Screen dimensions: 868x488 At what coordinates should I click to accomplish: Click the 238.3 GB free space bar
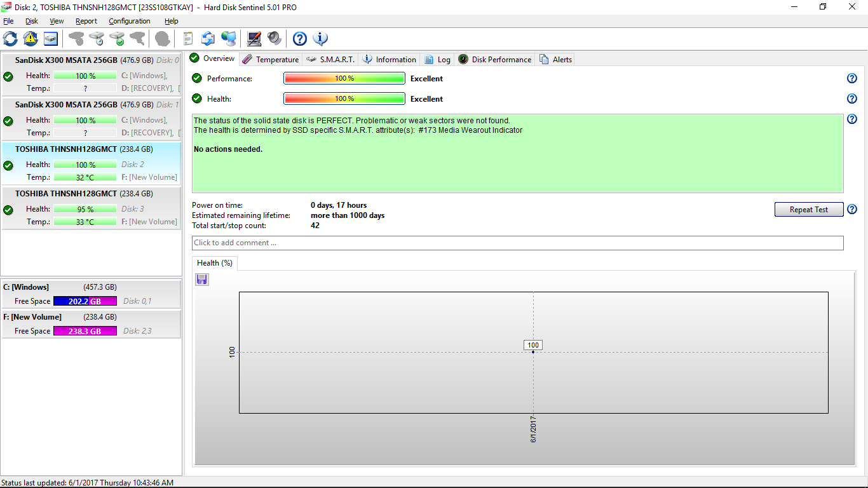[x=85, y=331]
